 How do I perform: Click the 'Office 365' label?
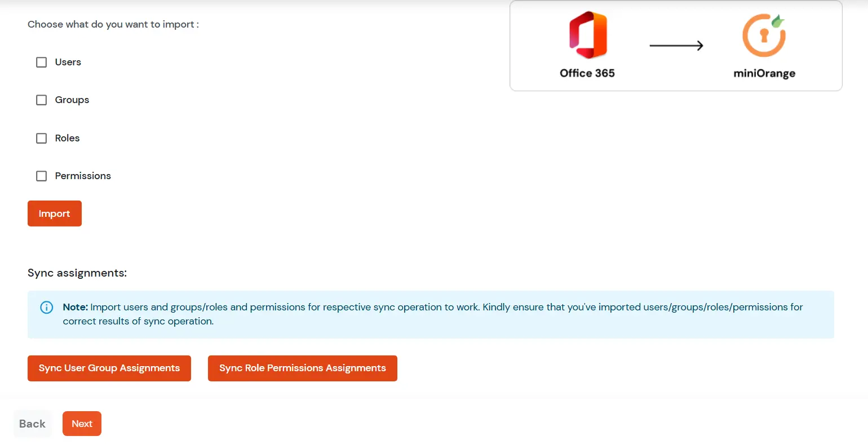click(x=587, y=73)
